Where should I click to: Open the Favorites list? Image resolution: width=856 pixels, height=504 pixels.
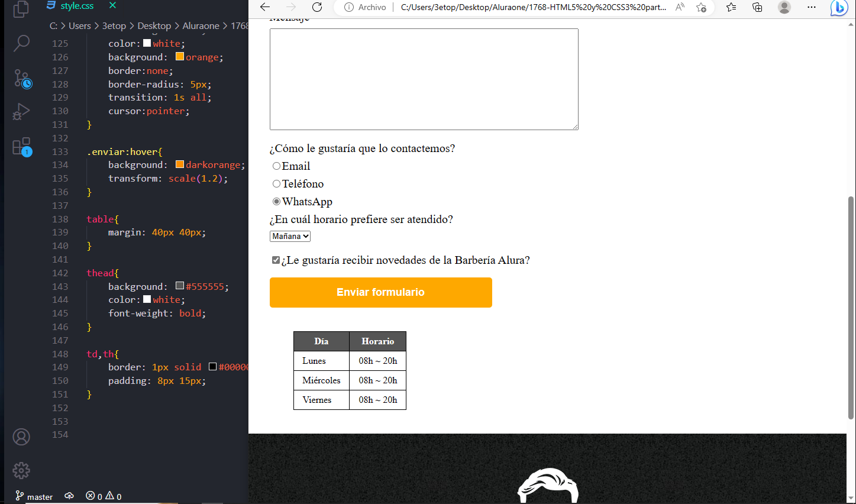pos(731,7)
